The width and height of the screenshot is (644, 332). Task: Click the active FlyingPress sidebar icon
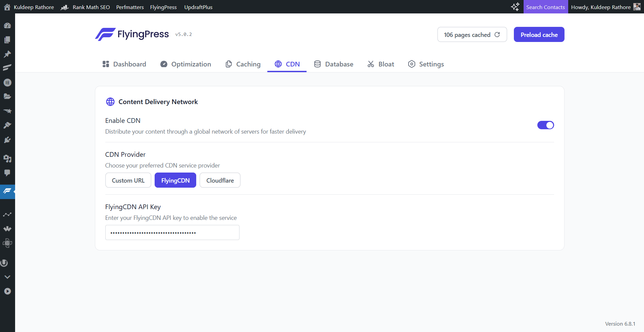[x=7, y=191]
